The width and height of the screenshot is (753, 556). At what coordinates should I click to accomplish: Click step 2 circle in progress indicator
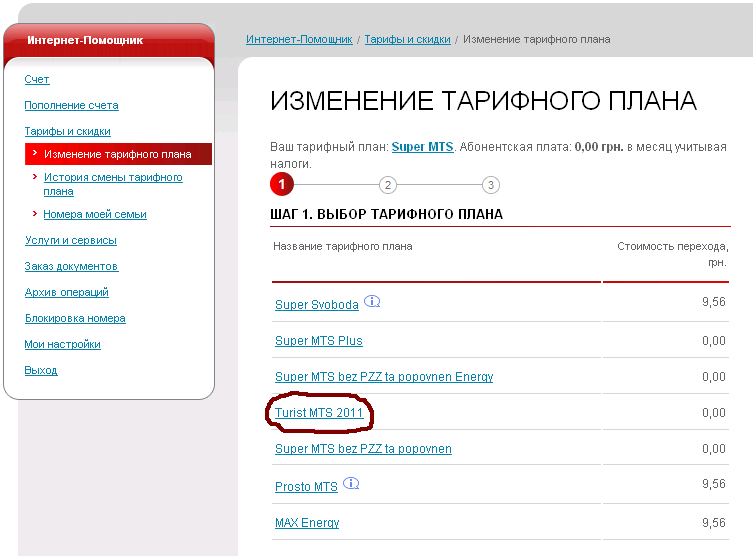(388, 185)
